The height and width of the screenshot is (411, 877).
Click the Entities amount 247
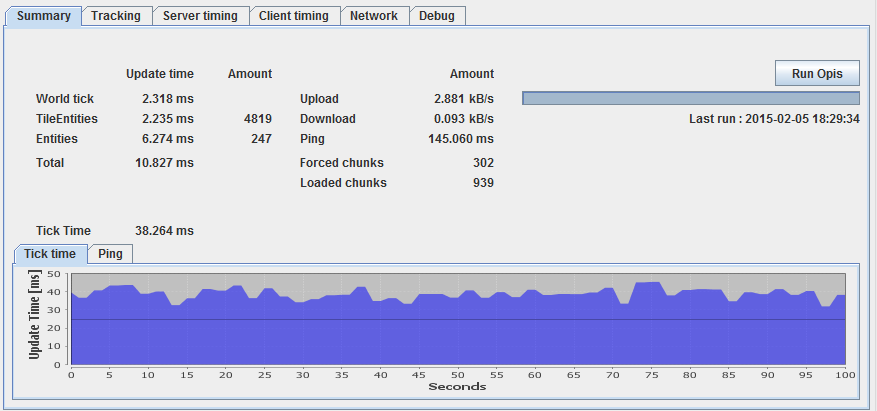pyautogui.click(x=261, y=139)
